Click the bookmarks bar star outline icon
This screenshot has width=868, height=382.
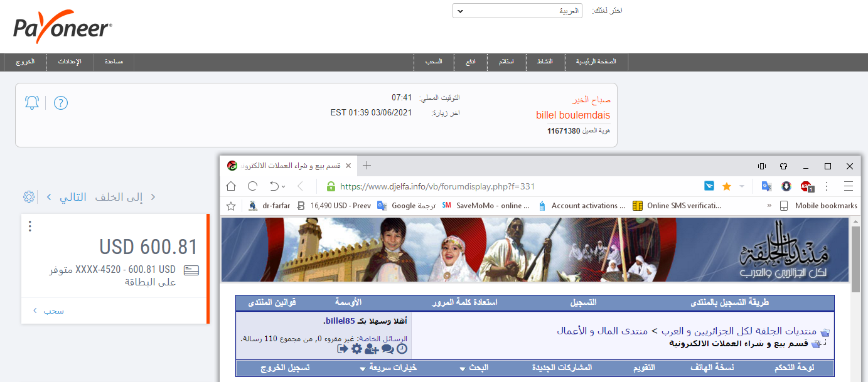pos(231,206)
